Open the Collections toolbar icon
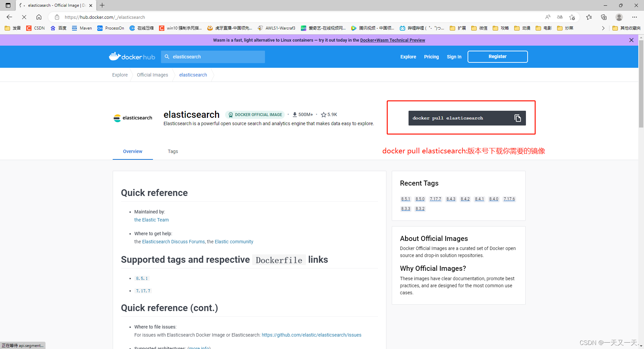This screenshot has width=644, height=349. (x=604, y=17)
